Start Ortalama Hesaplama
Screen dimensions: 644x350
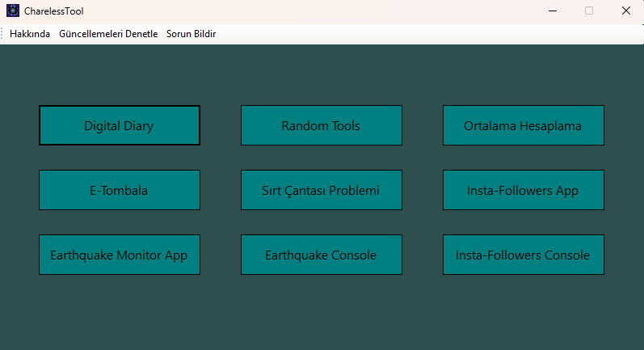(x=523, y=125)
